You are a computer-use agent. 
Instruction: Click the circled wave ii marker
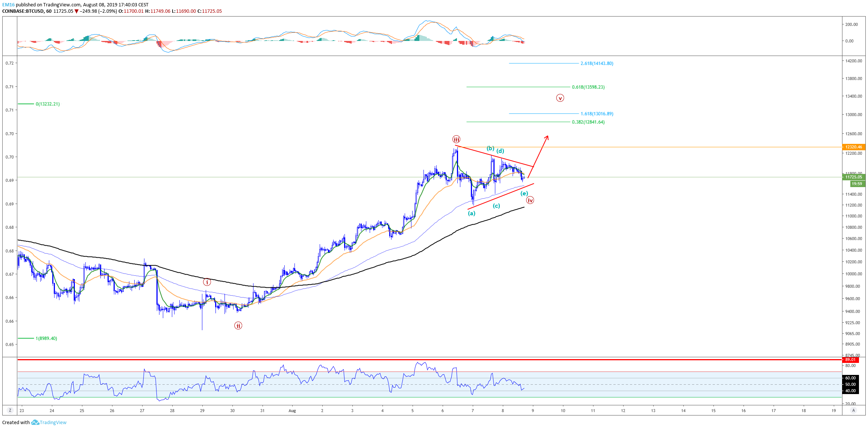(238, 326)
